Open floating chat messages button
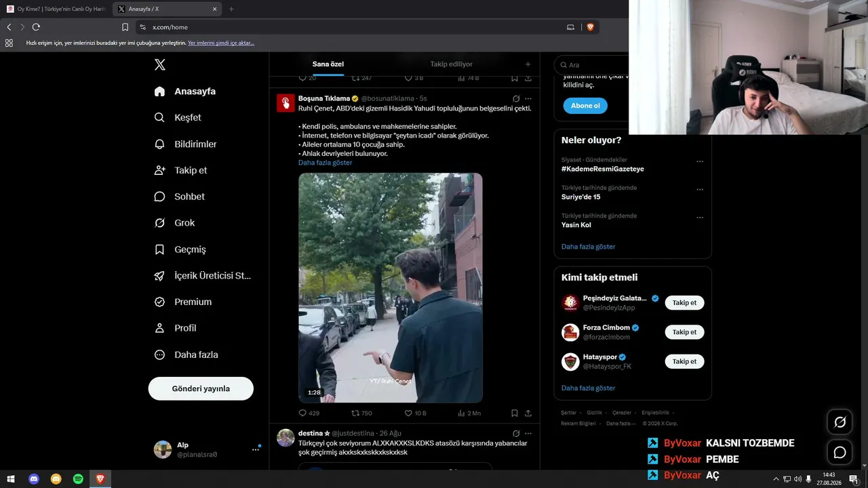This screenshot has height=488, width=868. 840,452
